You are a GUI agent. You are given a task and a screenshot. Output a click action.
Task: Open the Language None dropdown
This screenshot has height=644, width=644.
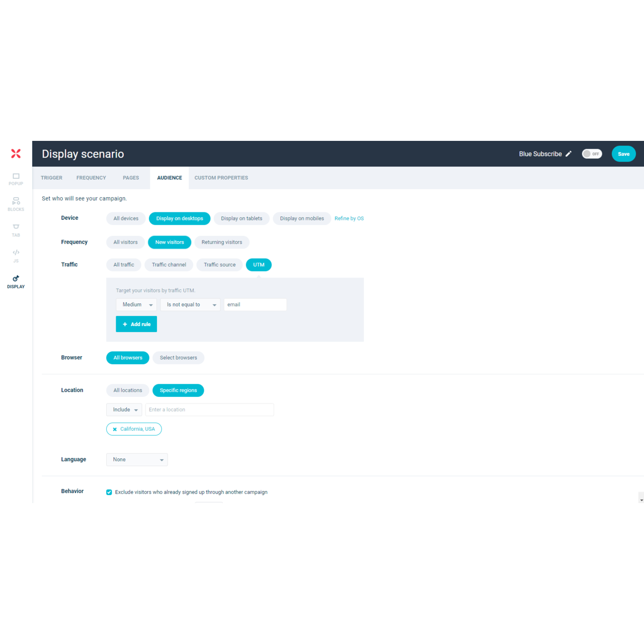(136, 459)
